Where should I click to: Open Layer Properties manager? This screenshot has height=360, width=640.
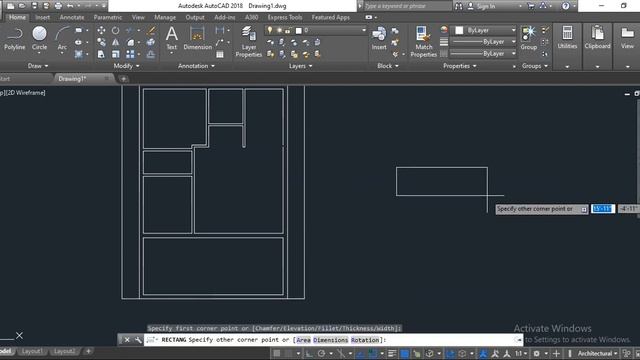(x=249, y=41)
